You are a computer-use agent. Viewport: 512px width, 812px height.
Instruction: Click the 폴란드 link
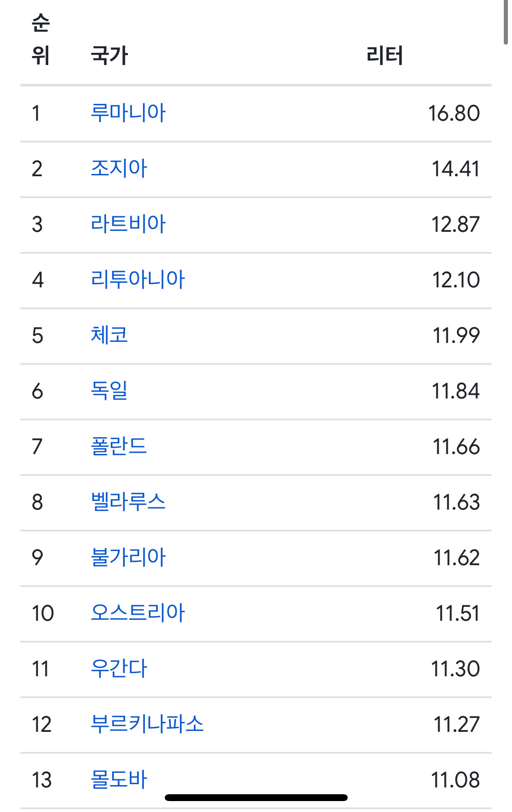tap(119, 446)
